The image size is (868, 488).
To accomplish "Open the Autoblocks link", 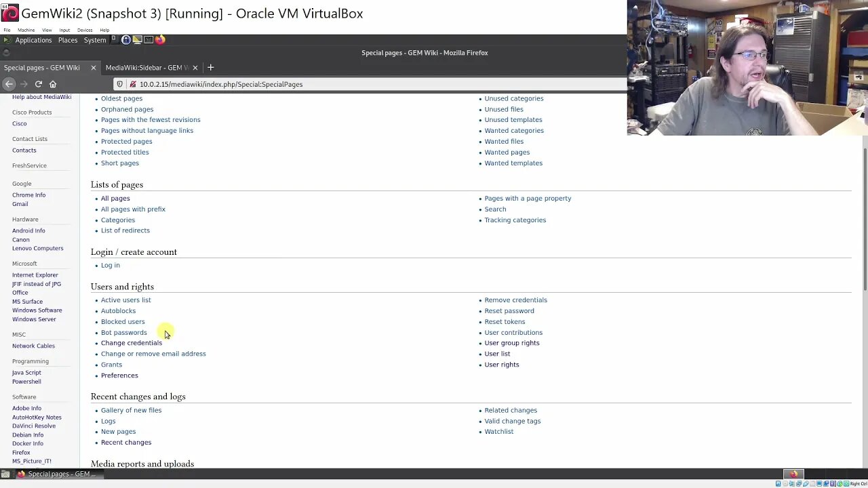I will 118,311.
